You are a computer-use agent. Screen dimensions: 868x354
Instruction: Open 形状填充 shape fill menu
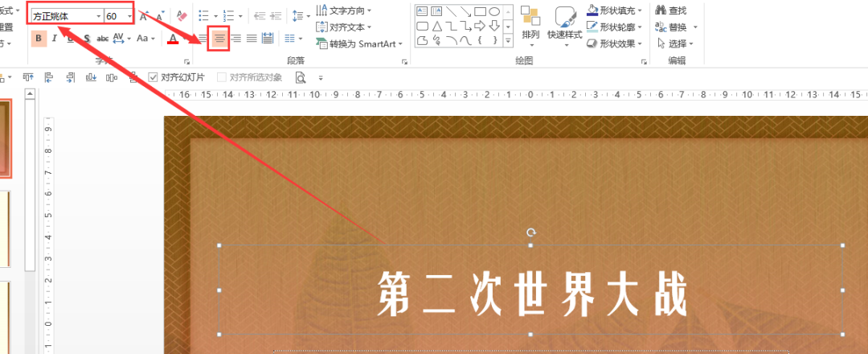click(615, 10)
